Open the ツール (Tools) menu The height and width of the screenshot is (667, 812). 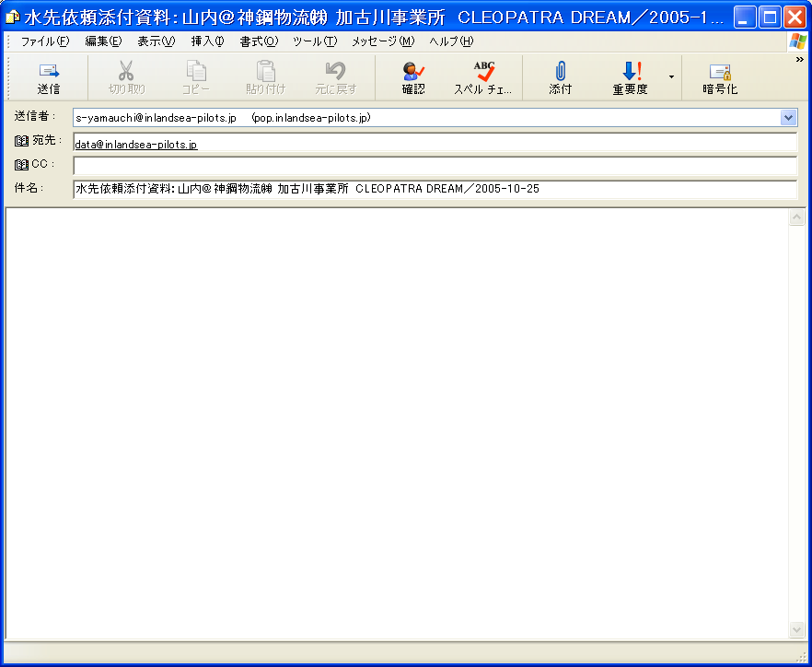314,41
